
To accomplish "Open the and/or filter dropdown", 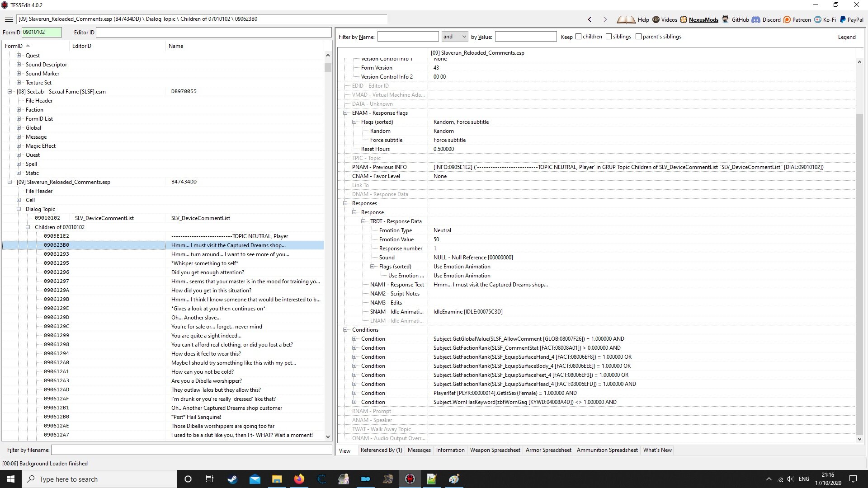I will click(x=455, y=37).
